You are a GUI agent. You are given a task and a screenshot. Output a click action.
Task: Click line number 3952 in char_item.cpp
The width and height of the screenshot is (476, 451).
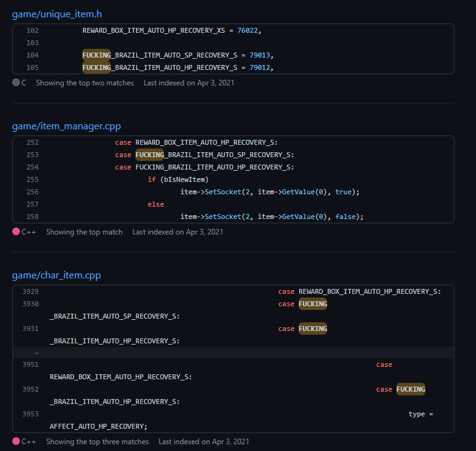click(30, 389)
